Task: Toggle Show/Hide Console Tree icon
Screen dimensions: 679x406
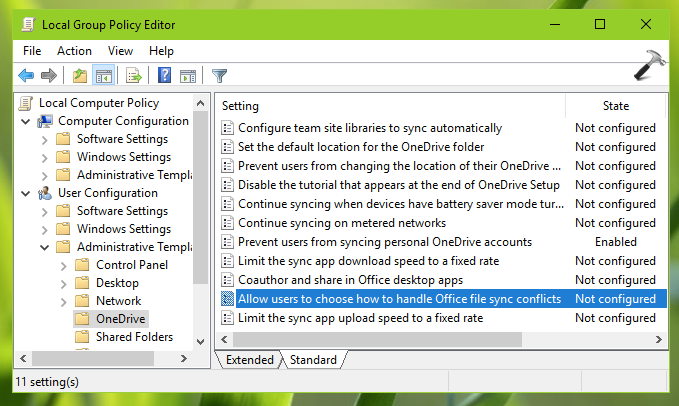Action: tap(103, 76)
